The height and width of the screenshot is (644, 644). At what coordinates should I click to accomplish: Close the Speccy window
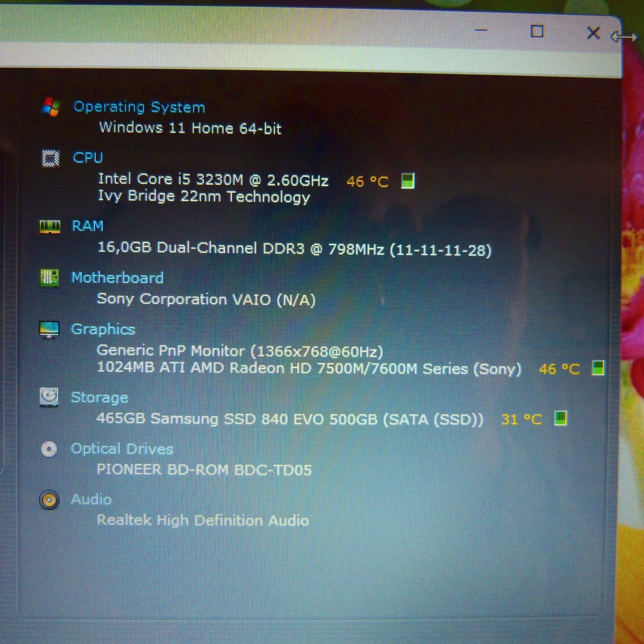(593, 33)
